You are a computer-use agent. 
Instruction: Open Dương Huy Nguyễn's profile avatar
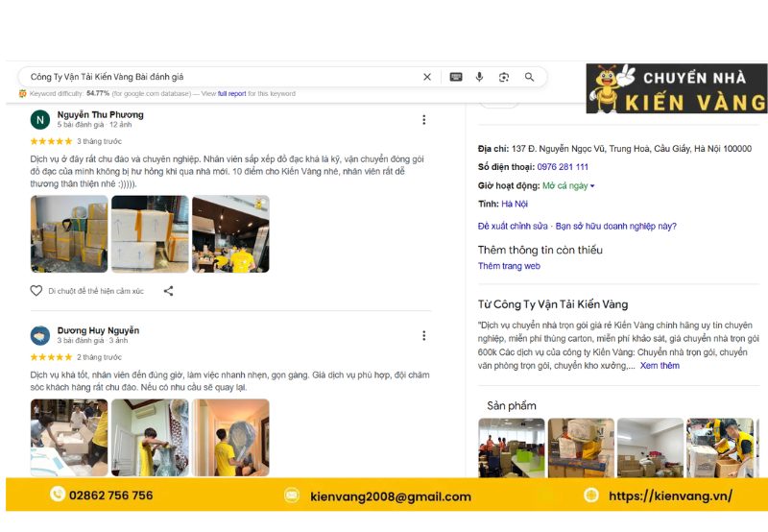pyautogui.click(x=40, y=335)
